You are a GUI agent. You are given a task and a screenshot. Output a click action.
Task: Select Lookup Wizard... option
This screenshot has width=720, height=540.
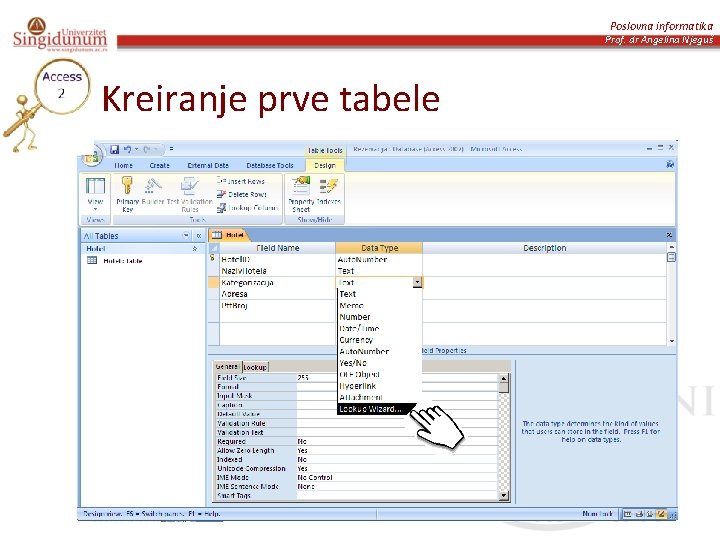pos(377,409)
